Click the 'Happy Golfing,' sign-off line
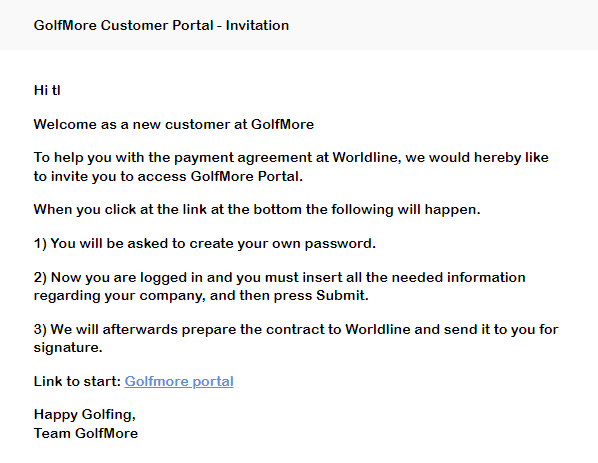598x463 pixels. click(x=85, y=415)
